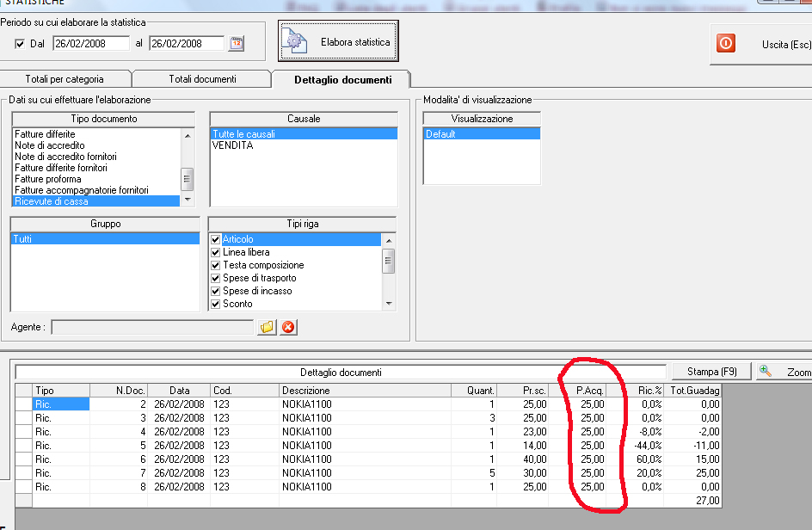Click the Descrizione column header
The height and width of the screenshot is (530, 812).
pos(365,390)
